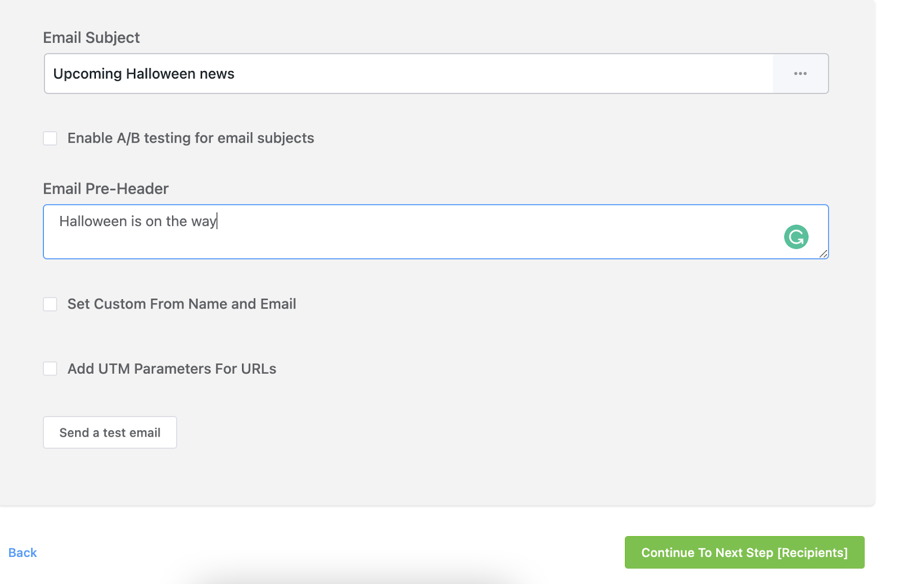Click the "Upcoming Halloween news" subject text
Image resolution: width=924 pixels, height=584 pixels.
tap(144, 74)
